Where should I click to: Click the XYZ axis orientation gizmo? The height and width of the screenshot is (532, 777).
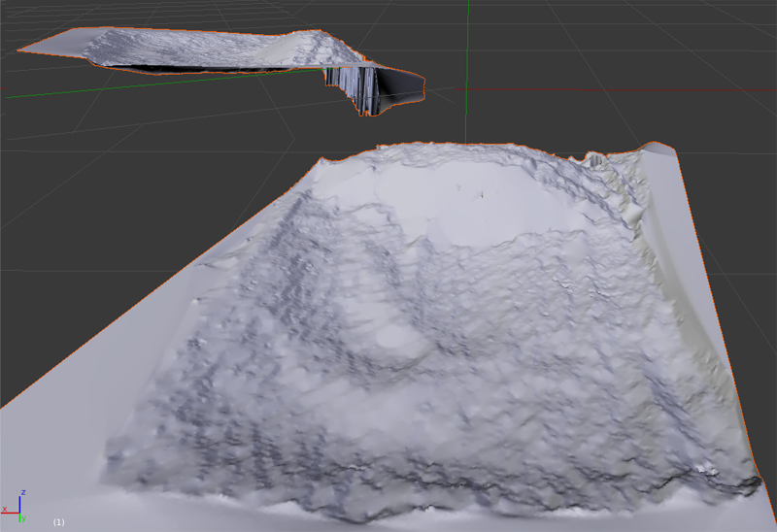pos(19,505)
